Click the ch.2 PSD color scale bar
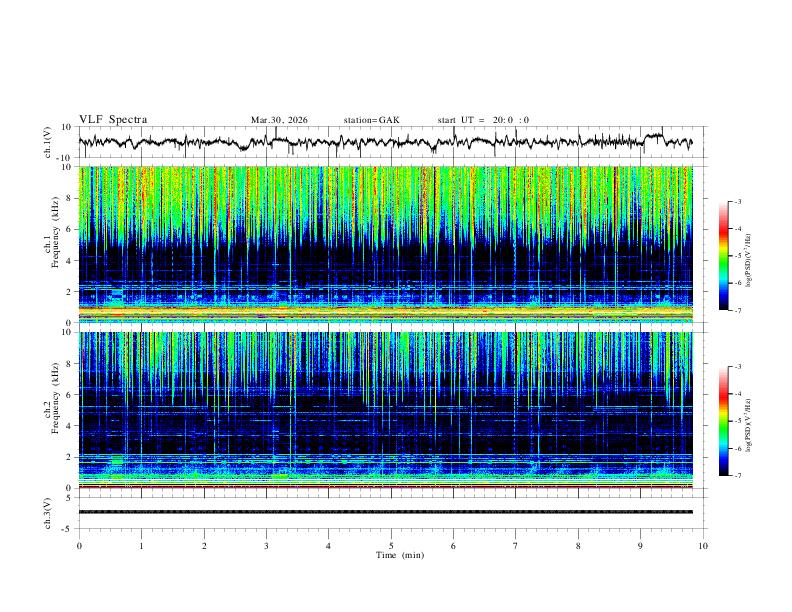792x612 pixels. pyautogui.click(x=723, y=421)
